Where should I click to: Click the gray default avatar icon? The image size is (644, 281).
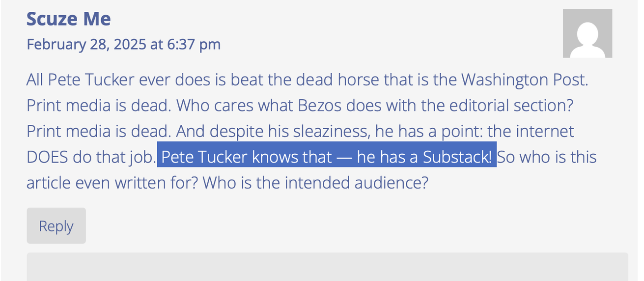(587, 33)
